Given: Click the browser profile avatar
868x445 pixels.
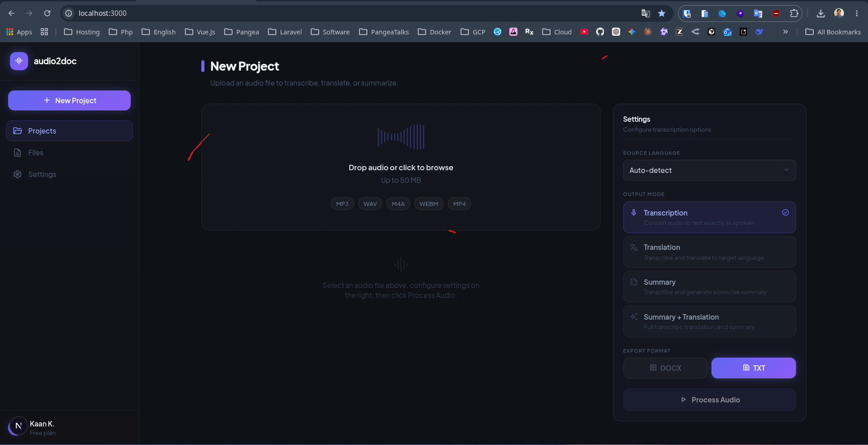Looking at the screenshot, I should tap(839, 13).
